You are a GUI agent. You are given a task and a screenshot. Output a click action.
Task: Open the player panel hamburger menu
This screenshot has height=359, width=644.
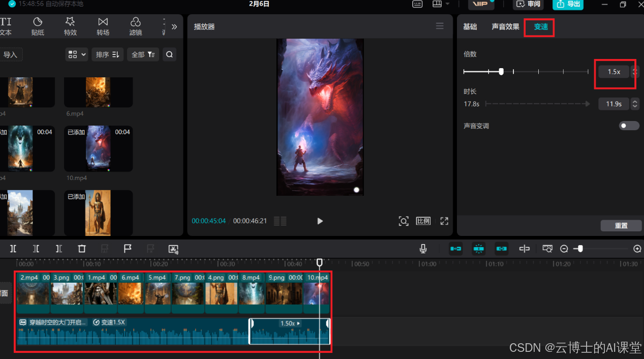pyautogui.click(x=440, y=26)
